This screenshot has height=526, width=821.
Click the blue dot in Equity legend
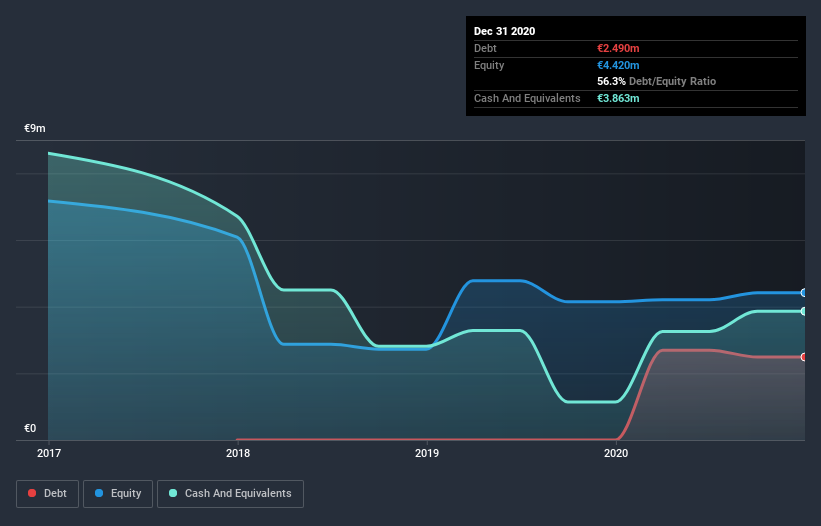(x=99, y=493)
